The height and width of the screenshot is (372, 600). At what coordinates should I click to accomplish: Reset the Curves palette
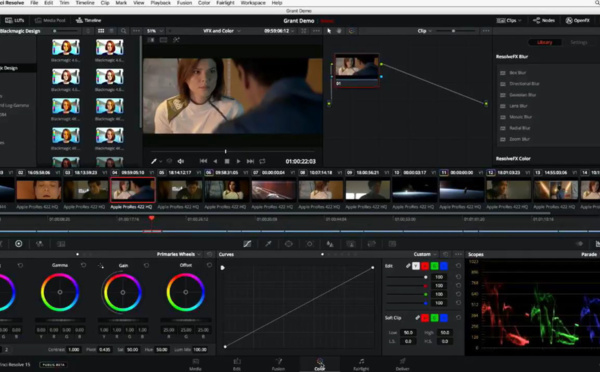pyautogui.click(x=445, y=254)
